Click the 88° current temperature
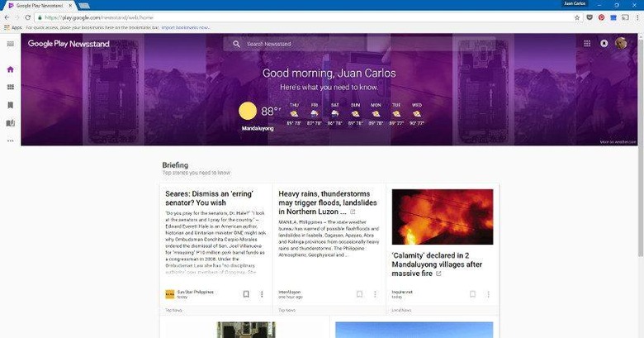Image resolution: width=644 pixels, height=338 pixels. 271,111
